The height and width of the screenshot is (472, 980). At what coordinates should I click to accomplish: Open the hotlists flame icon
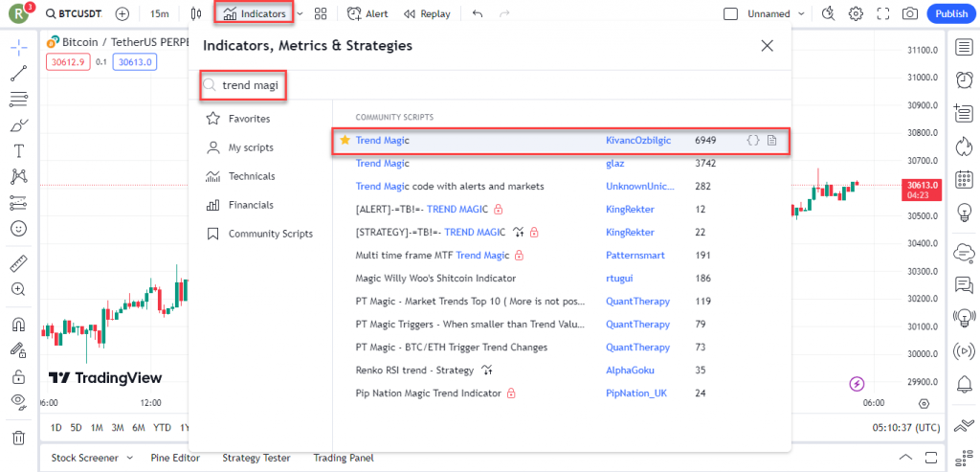964,147
